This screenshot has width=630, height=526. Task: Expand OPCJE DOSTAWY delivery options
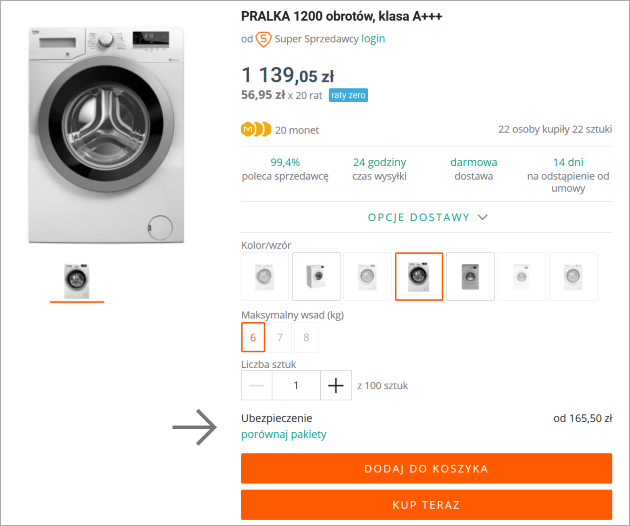(x=418, y=217)
